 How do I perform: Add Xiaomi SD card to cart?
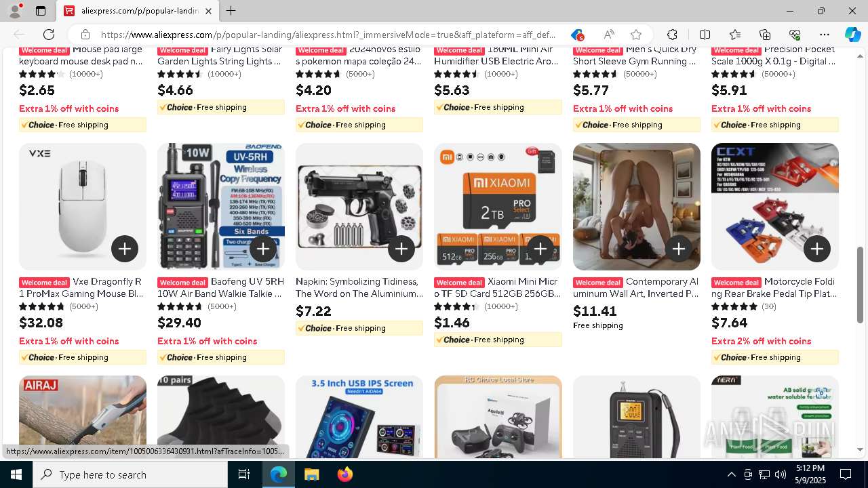[x=540, y=249]
